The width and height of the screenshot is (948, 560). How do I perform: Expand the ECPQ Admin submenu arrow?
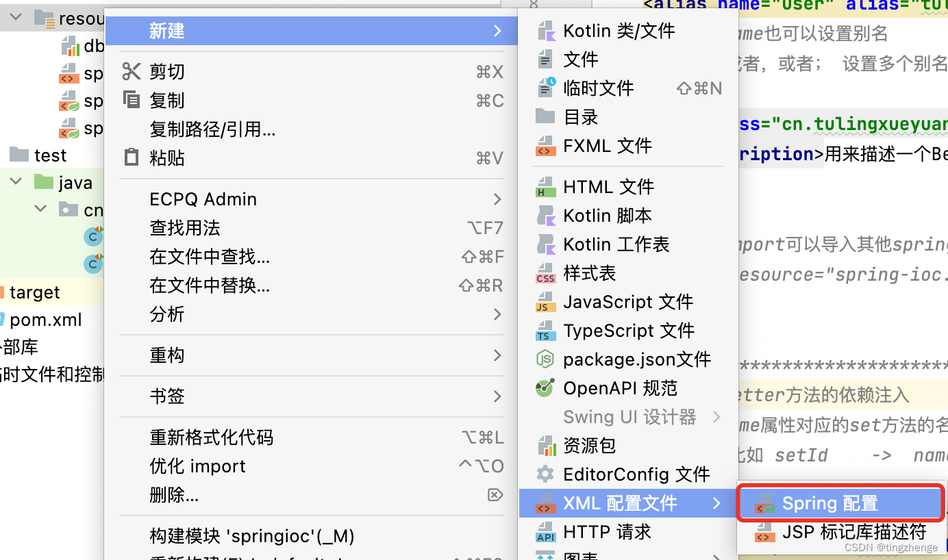pyautogui.click(x=497, y=199)
